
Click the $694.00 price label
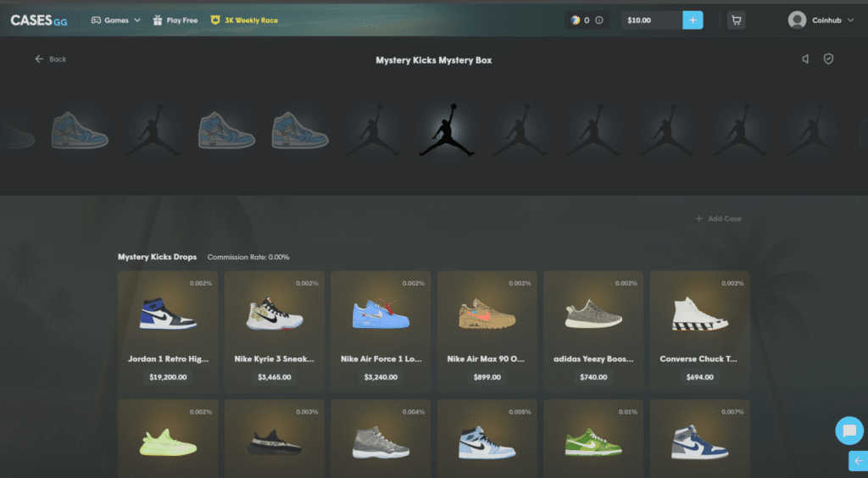tap(699, 377)
